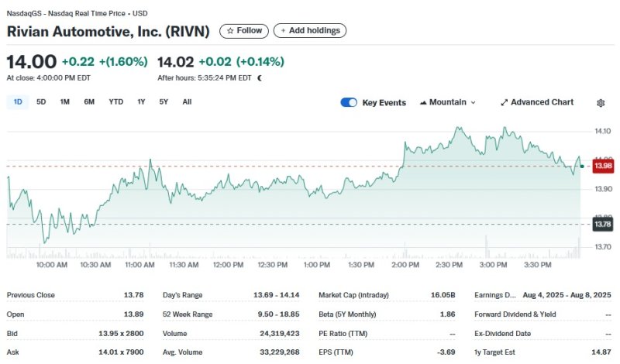Click the red 13.98 price label
The image size is (620, 364).
[x=603, y=166]
